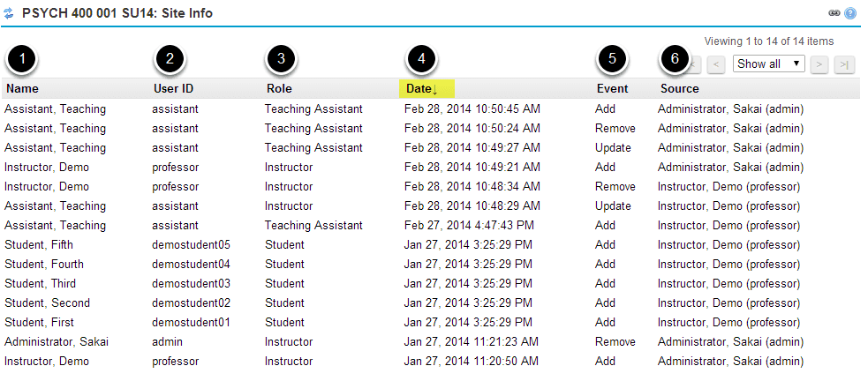Image resolution: width=868 pixels, height=381 pixels.
Task: Click the sort arrow next to Date
Action: coord(434,90)
